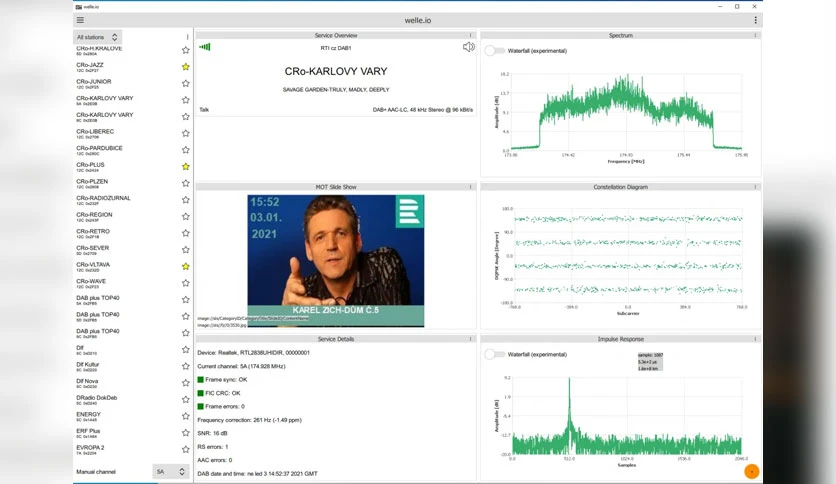The height and width of the screenshot is (484, 836).
Task: Click the 'SNR: 16 dB' value
Action: point(212,433)
